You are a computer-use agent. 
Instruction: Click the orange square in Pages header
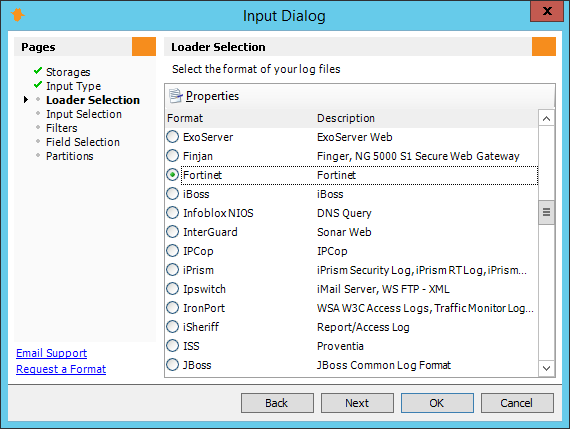pyautogui.click(x=144, y=46)
